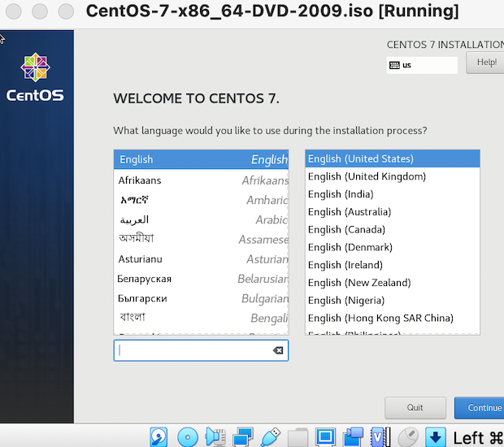This screenshot has width=504, height=447.
Task: Open the optical disc status icon
Action: coord(188,437)
